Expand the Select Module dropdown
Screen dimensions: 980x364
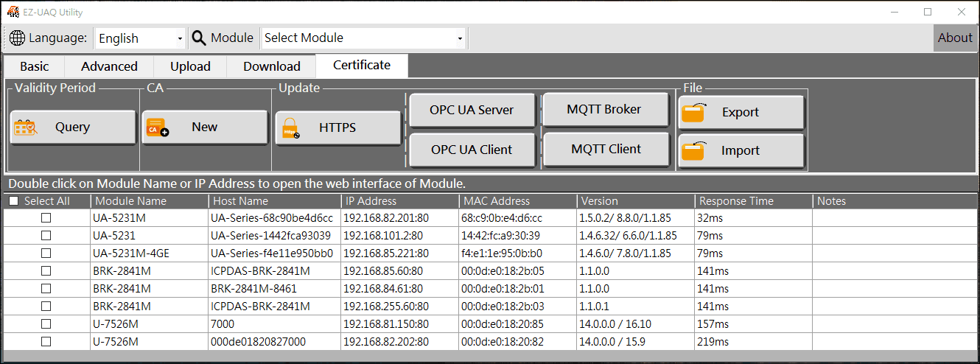pos(460,38)
